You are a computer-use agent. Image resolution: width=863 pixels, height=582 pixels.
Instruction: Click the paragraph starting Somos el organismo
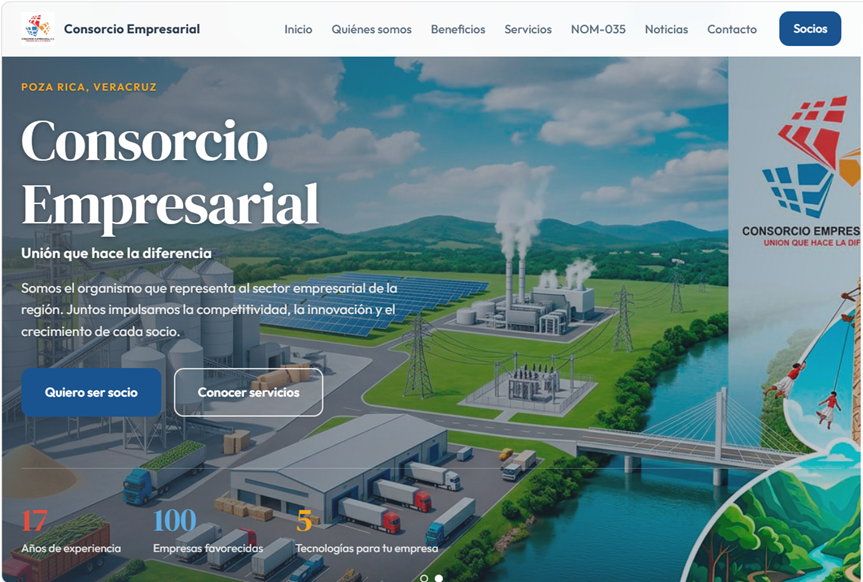[x=209, y=309]
